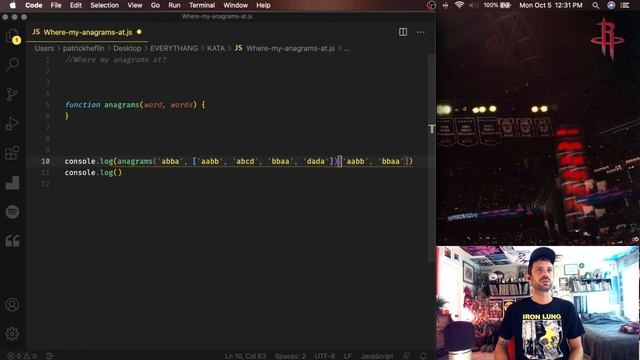
Task: Click the feedback icon in the status bar
Action: [407, 356]
